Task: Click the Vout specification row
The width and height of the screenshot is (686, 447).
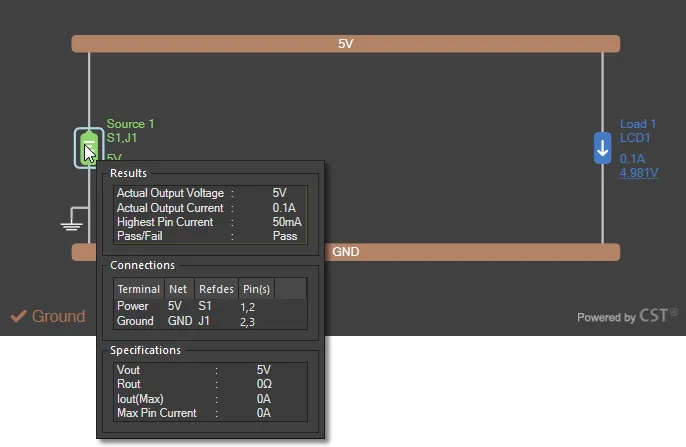Action: point(210,370)
